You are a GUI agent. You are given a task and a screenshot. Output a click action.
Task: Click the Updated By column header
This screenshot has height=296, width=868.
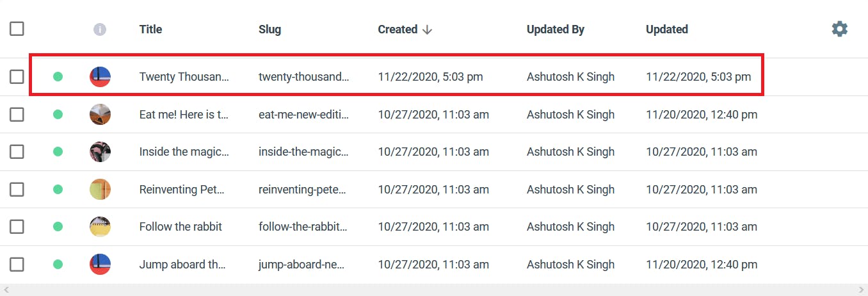[556, 29]
